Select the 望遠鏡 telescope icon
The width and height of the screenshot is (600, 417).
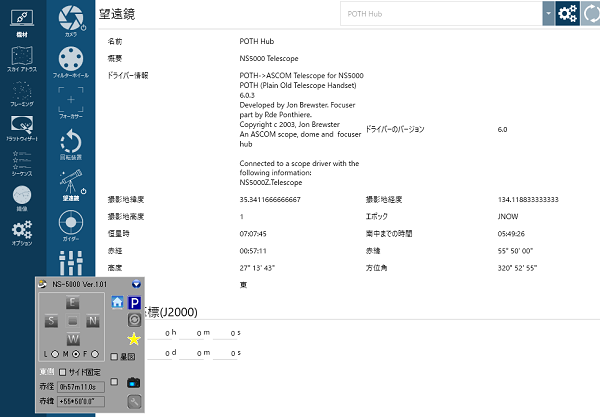72,185
